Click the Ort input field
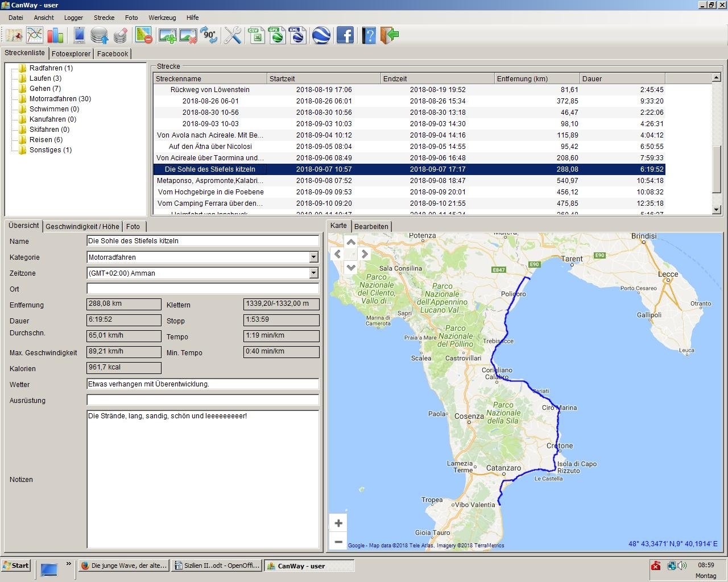The width and height of the screenshot is (728, 582). click(x=202, y=289)
